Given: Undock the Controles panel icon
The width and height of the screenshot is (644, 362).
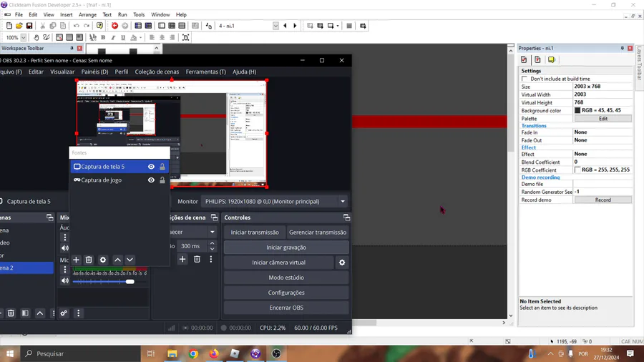Looking at the screenshot, I should 346,217.
